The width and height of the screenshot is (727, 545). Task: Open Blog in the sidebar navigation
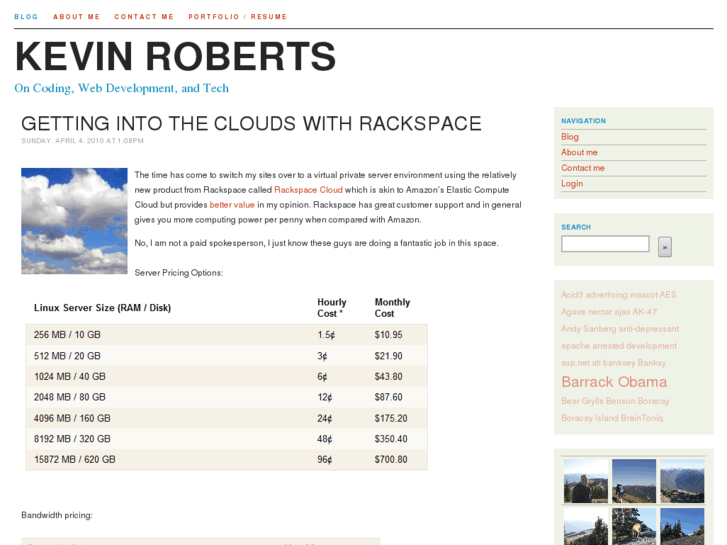pyautogui.click(x=570, y=137)
